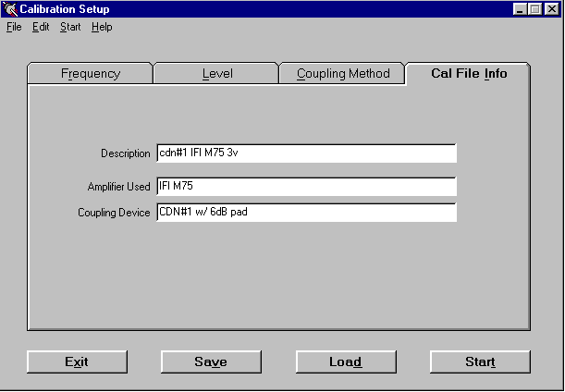This screenshot has height=392, width=565.
Task: Open the Help menu
Action: click(x=102, y=27)
